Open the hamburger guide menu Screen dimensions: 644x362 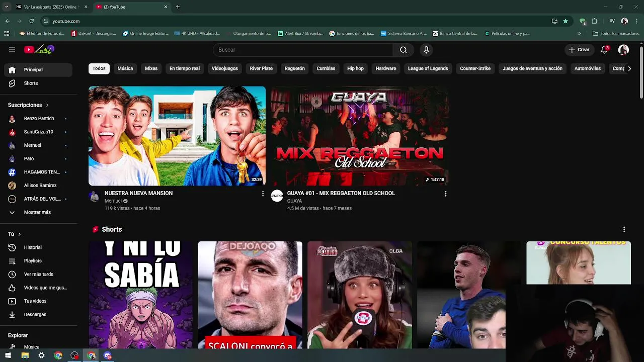point(12,50)
